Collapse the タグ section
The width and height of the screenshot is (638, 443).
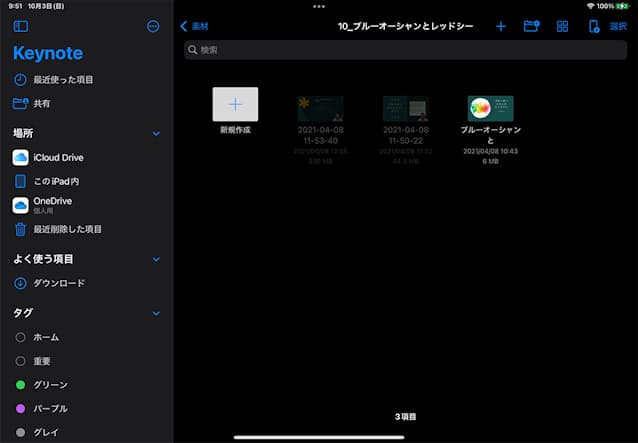[x=155, y=313]
